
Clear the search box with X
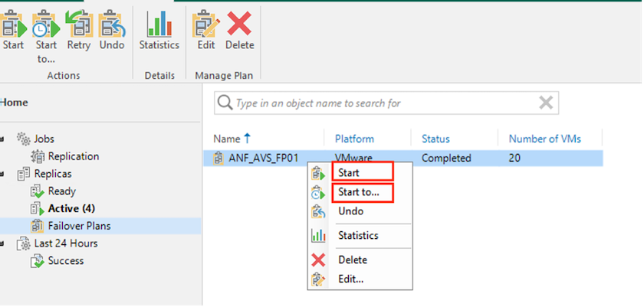[546, 103]
